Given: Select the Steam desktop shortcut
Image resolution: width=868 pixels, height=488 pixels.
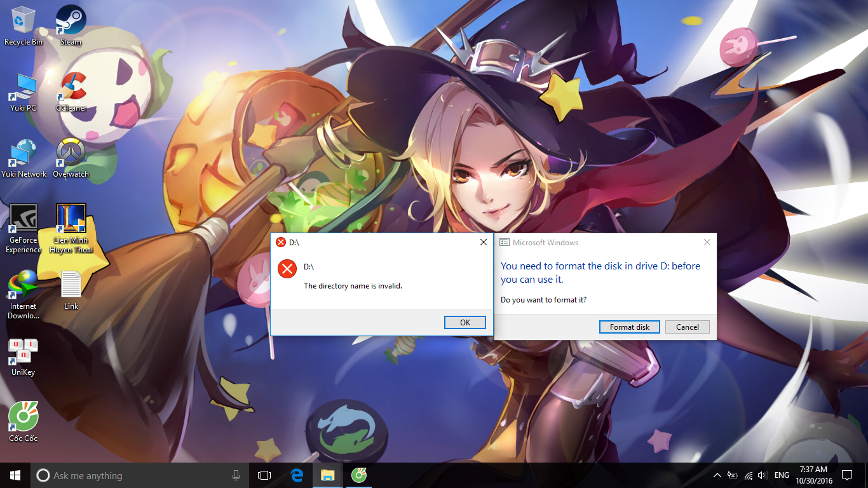Looking at the screenshot, I should pyautogui.click(x=71, y=25).
